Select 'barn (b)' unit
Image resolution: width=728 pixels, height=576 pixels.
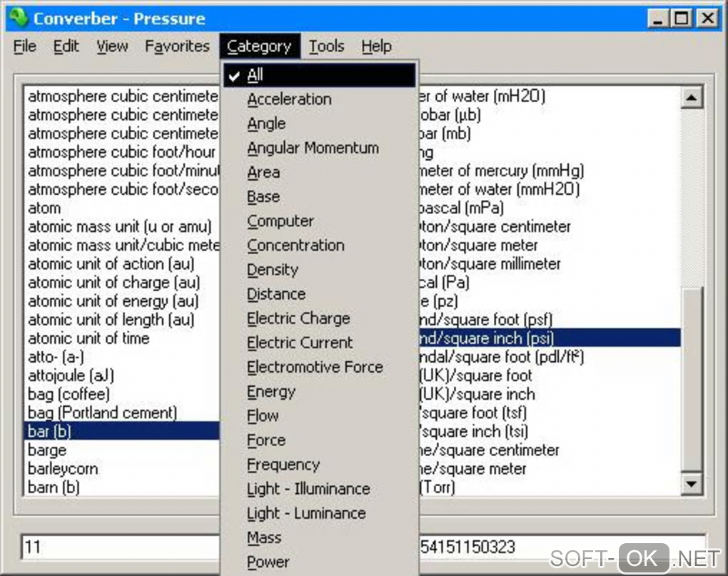coord(121,487)
